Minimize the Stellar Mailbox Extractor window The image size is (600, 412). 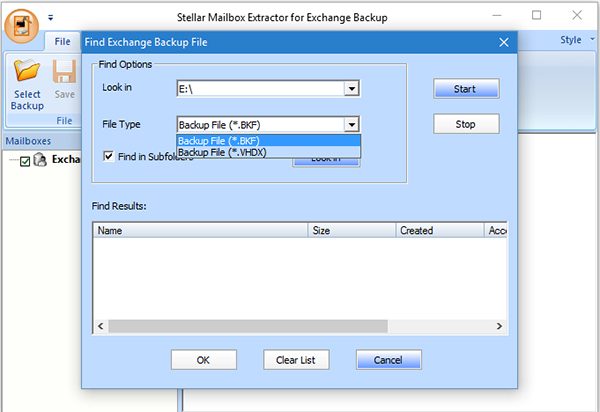tap(497, 15)
